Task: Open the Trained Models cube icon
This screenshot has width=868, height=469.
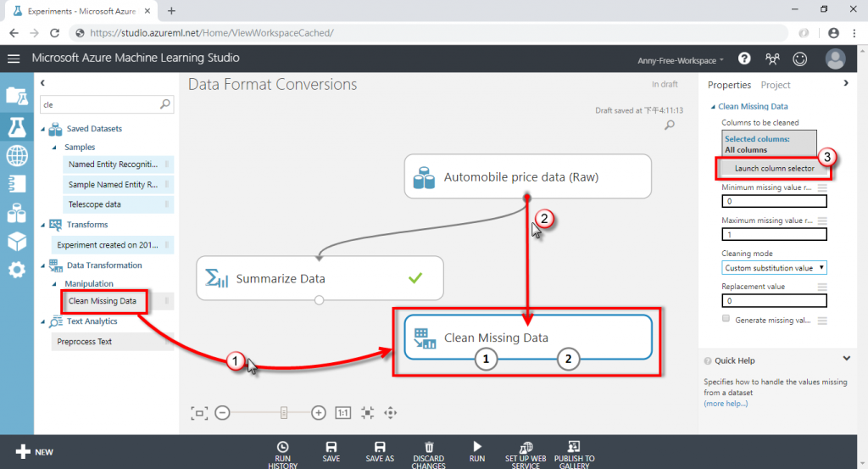Action: tap(17, 242)
